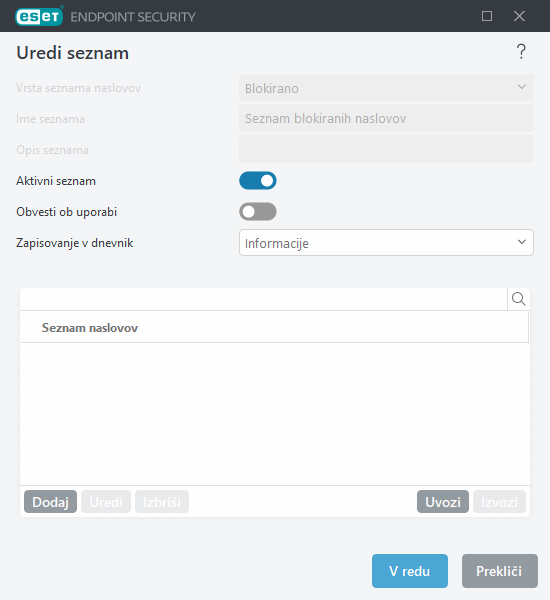This screenshot has width=550, height=600.
Task: Click the Izbriši button
Action: point(162,502)
